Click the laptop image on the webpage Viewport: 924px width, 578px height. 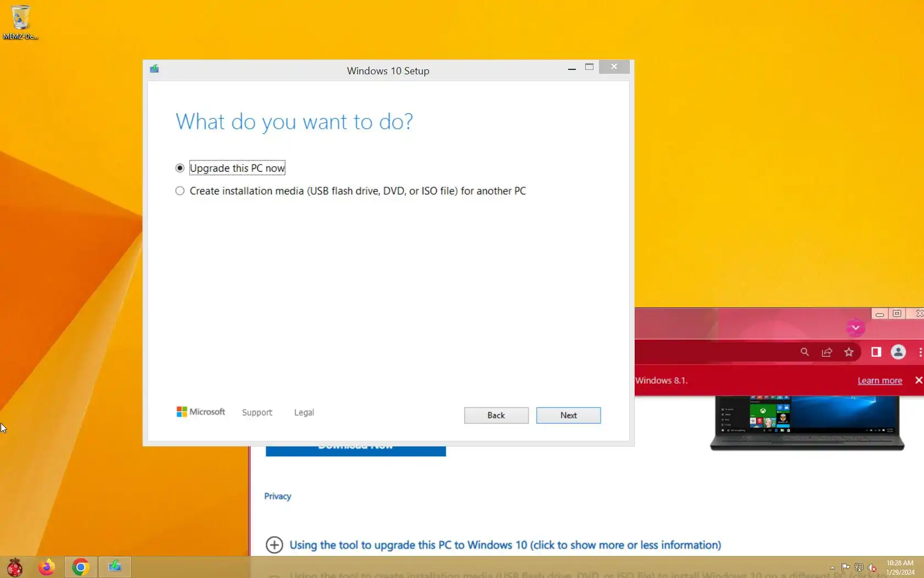[807, 423]
